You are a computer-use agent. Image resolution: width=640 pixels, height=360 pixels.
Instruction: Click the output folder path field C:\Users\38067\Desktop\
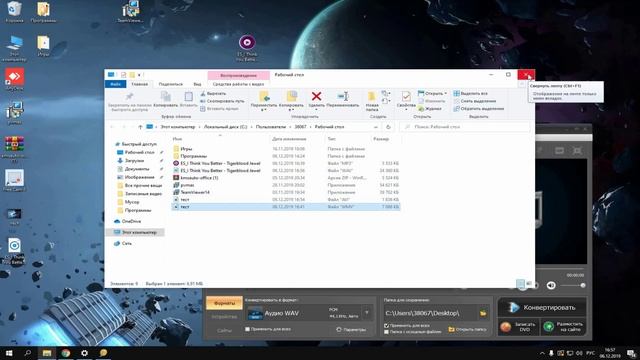click(430, 313)
